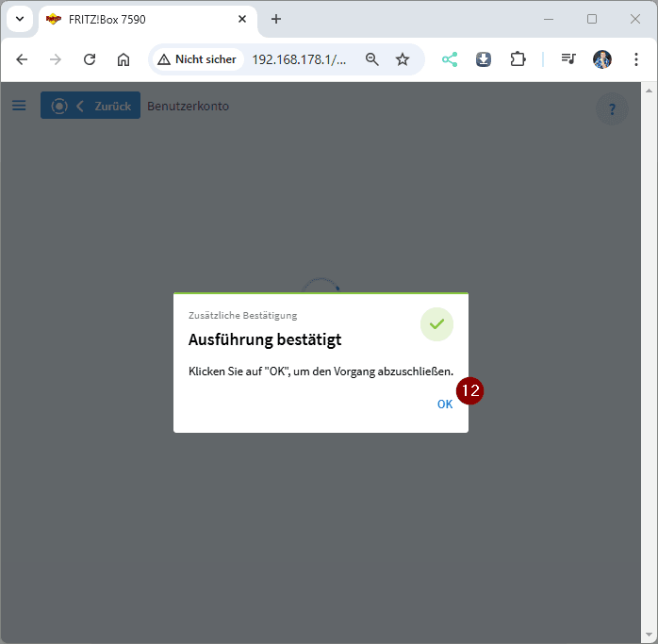Viewport: 658px width, 644px height.
Task: Open the download extension icon
Action: point(484,59)
